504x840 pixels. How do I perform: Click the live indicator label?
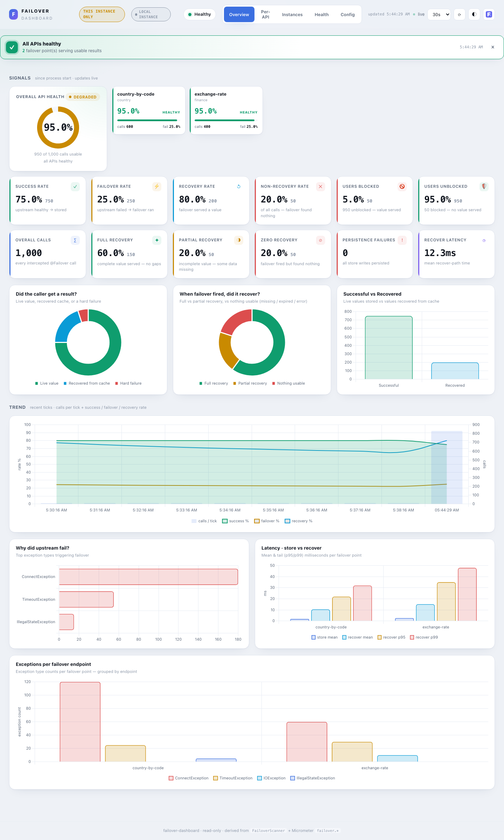tap(421, 14)
